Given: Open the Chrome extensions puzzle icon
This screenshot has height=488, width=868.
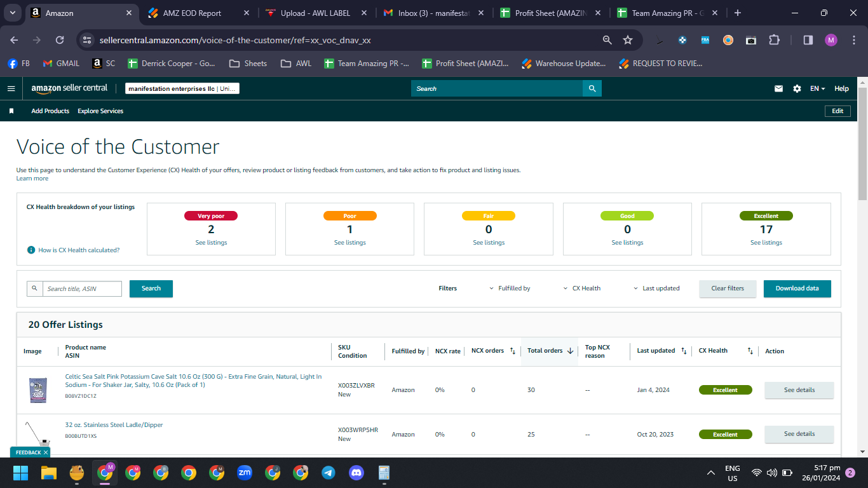Looking at the screenshot, I should point(774,40).
